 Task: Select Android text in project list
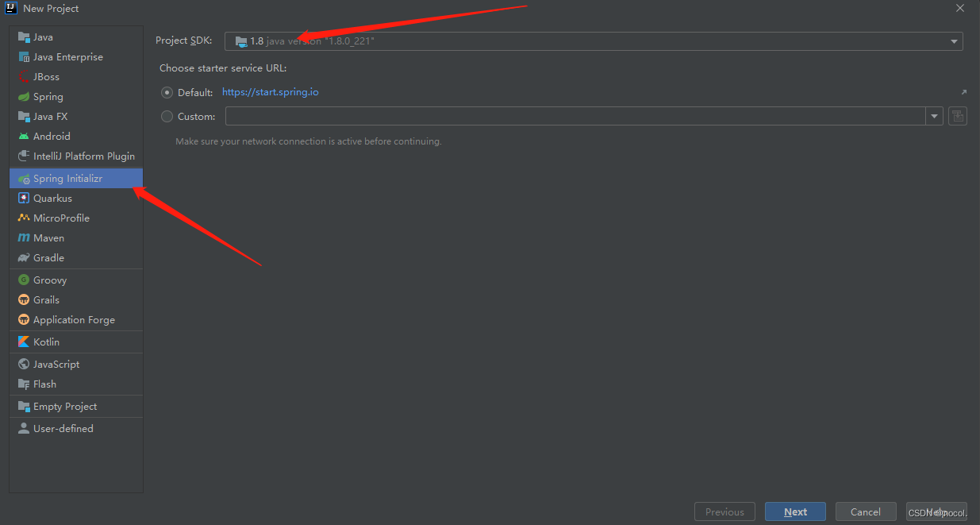click(52, 137)
